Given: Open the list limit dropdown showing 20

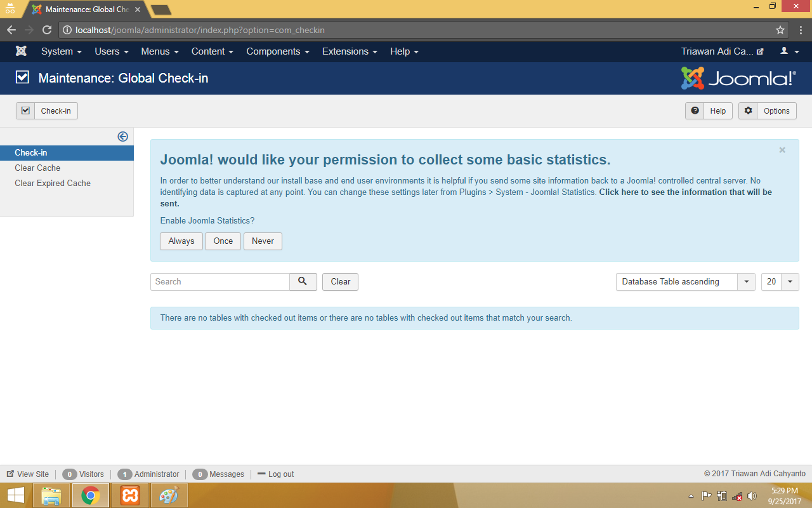Looking at the screenshot, I should point(780,281).
